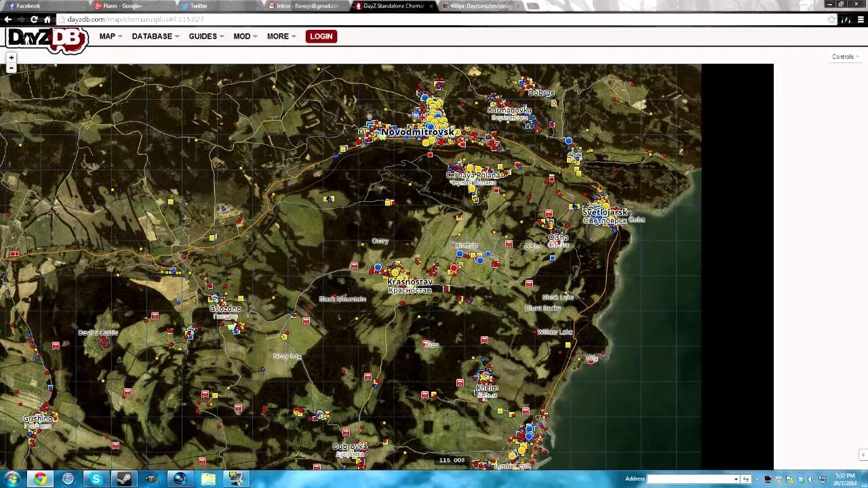Click the DayZDB site logo
The image size is (868, 488).
pyautogui.click(x=47, y=40)
